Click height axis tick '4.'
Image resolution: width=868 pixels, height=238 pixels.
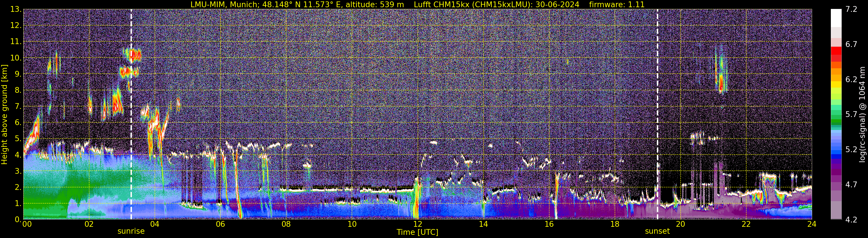18,155
